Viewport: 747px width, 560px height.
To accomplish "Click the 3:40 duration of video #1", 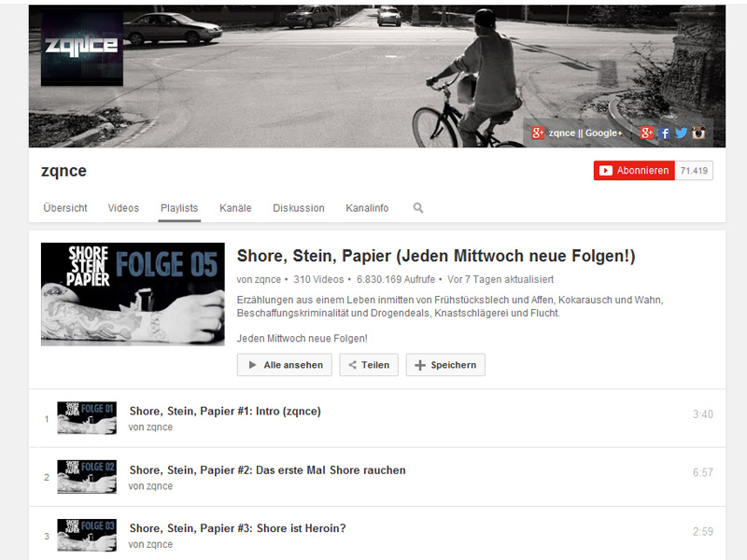I will click(x=703, y=414).
